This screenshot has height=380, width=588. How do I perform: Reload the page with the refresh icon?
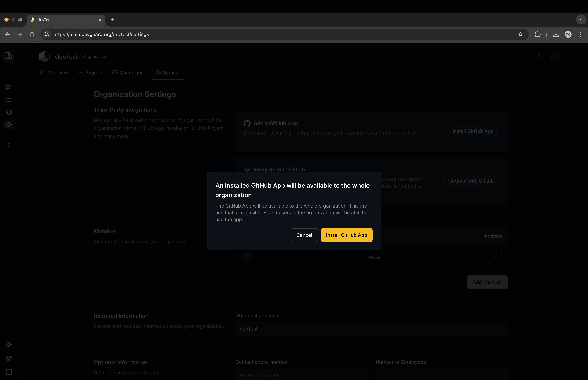[32, 34]
